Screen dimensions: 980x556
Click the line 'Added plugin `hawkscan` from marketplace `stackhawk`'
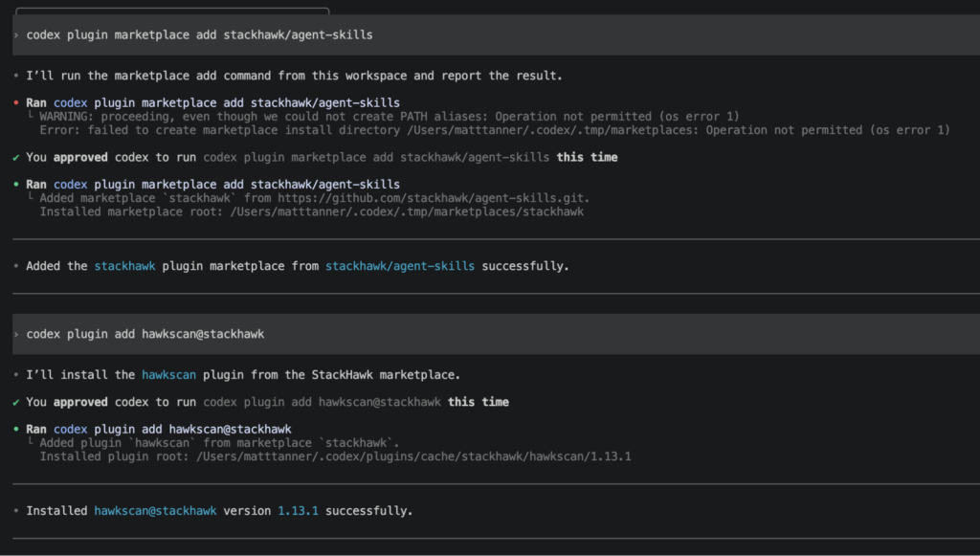219,443
